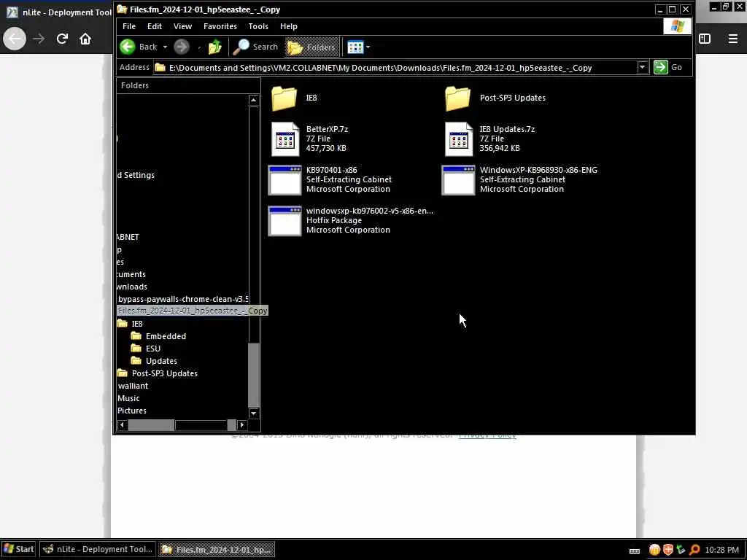
Task: Open the View menu
Action: [x=182, y=26]
